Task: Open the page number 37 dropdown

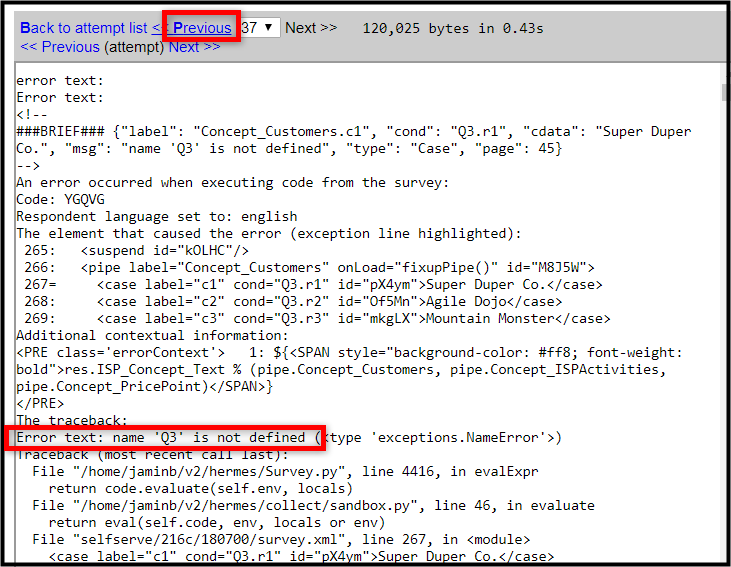Action: (260, 28)
